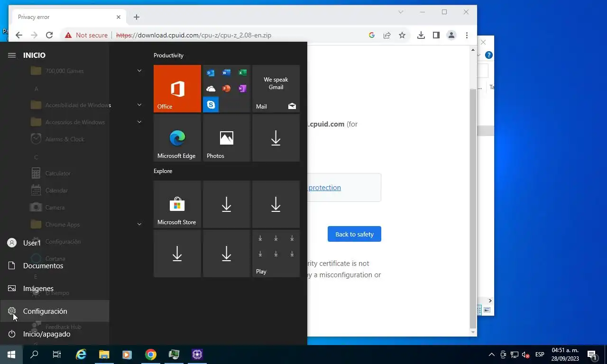Focus the Chrome address bar URL
This screenshot has height=364, width=607.
(x=193, y=35)
